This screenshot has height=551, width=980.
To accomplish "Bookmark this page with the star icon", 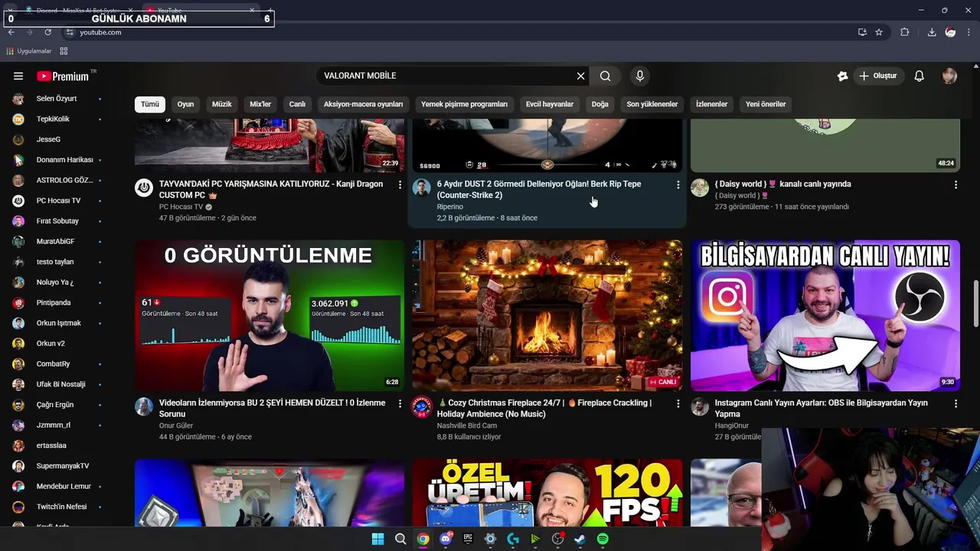I will click(x=879, y=32).
